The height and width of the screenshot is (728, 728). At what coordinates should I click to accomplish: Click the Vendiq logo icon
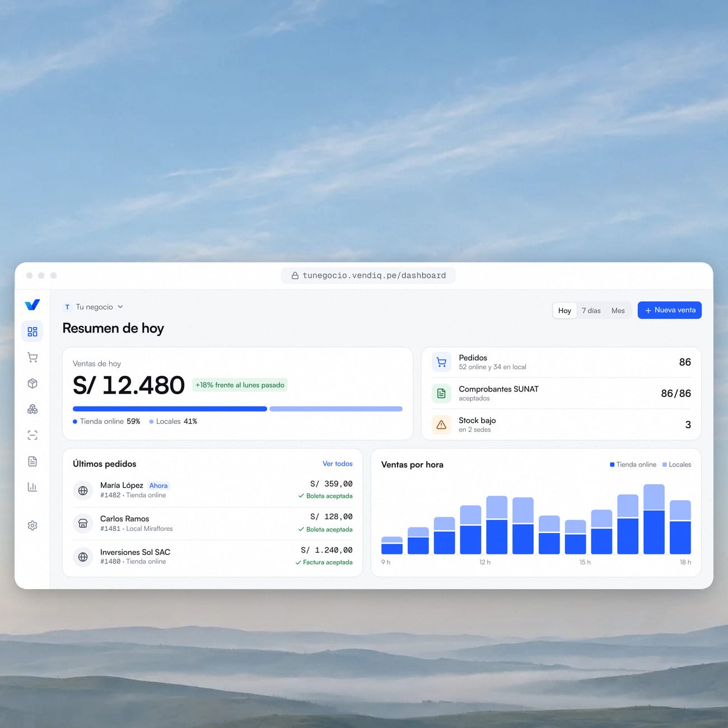click(x=32, y=305)
